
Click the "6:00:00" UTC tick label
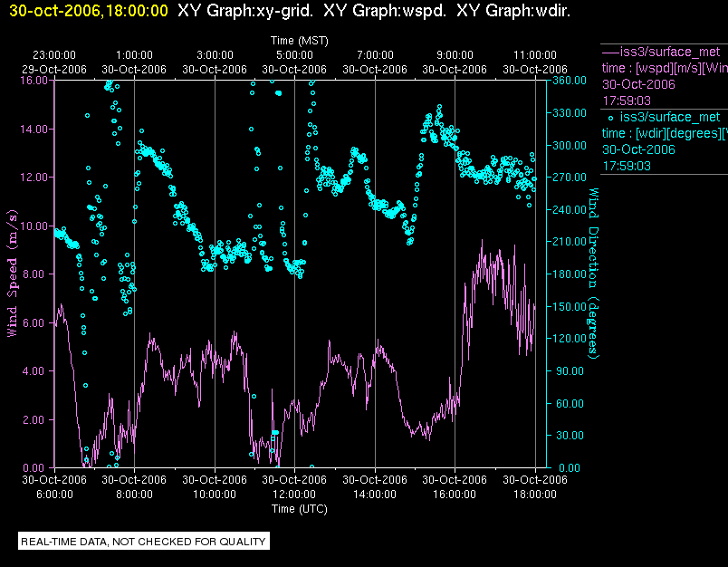click(54, 495)
